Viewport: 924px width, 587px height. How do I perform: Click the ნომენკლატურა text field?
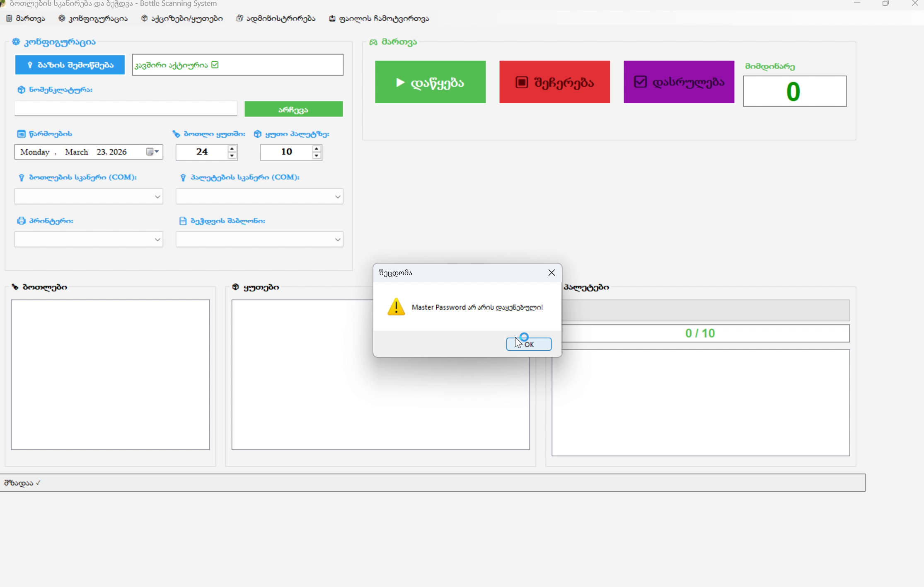pos(126,109)
